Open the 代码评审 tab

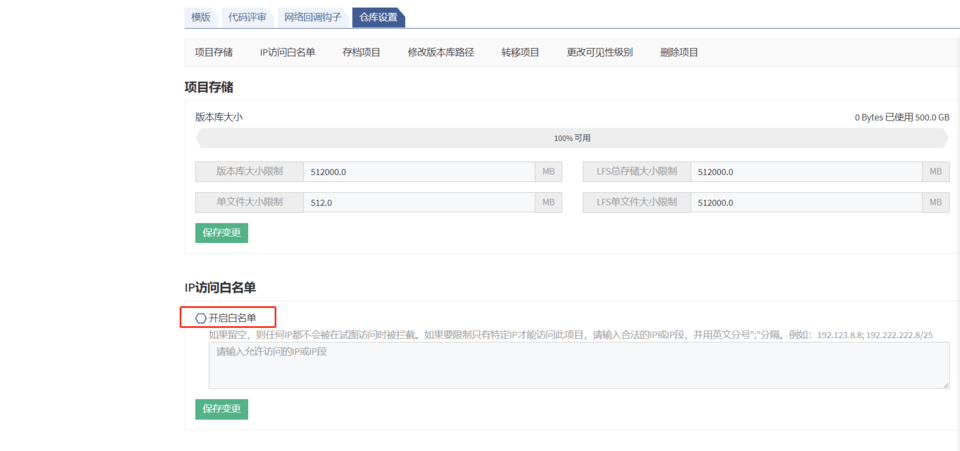pos(247,17)
